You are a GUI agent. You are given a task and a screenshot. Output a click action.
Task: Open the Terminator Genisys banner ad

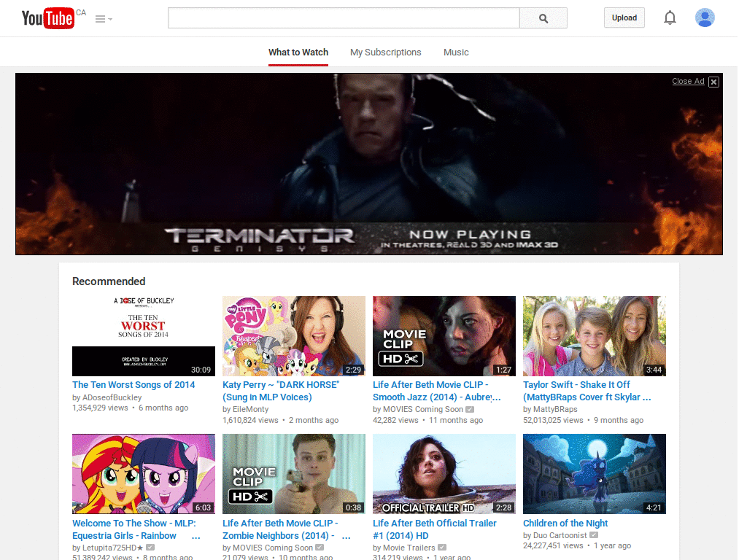[x=368, y=164]
